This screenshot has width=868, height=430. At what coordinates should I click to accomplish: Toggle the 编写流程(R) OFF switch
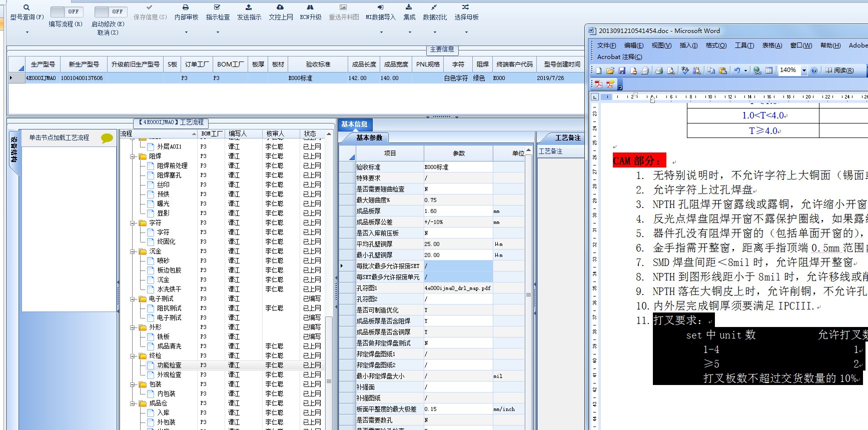67,11
